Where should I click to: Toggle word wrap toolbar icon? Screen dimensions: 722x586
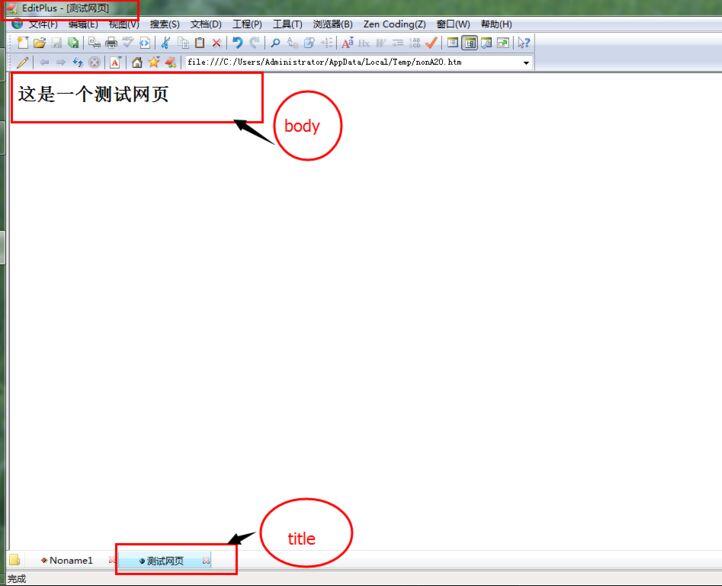pos(398,43)
